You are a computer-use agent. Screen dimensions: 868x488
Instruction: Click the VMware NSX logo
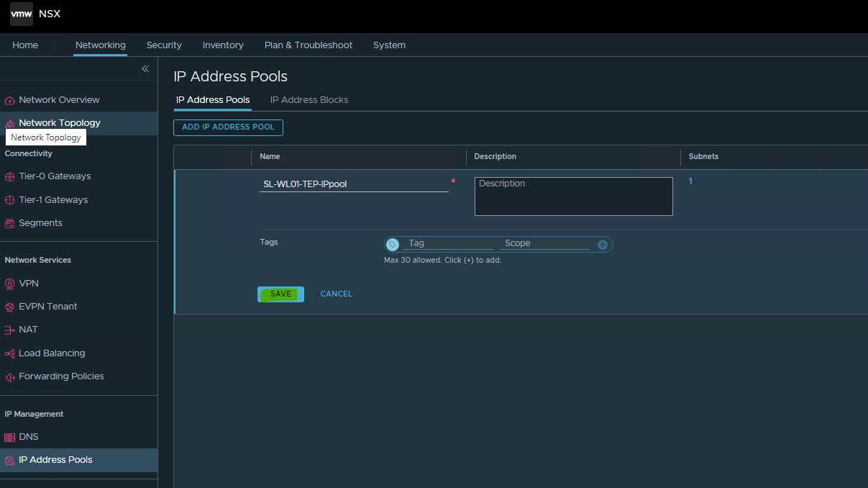click(22, 14)
